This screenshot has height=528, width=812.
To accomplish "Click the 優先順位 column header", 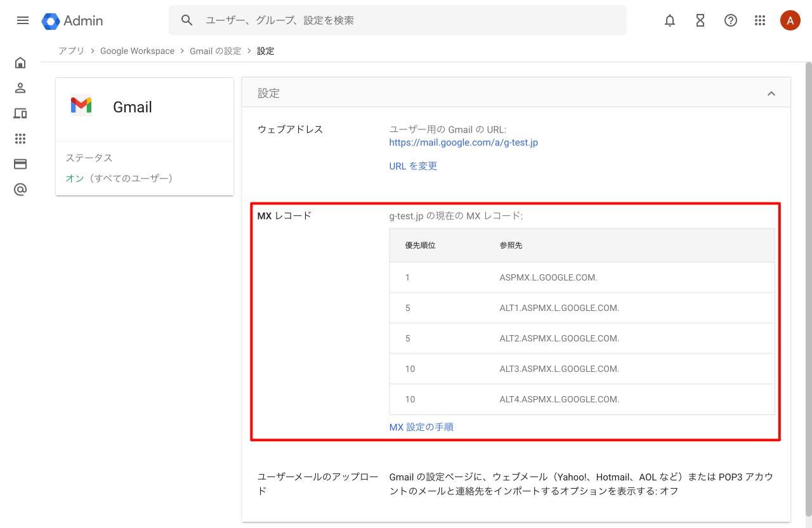I will pyautogui.click(x=420, y=245).
